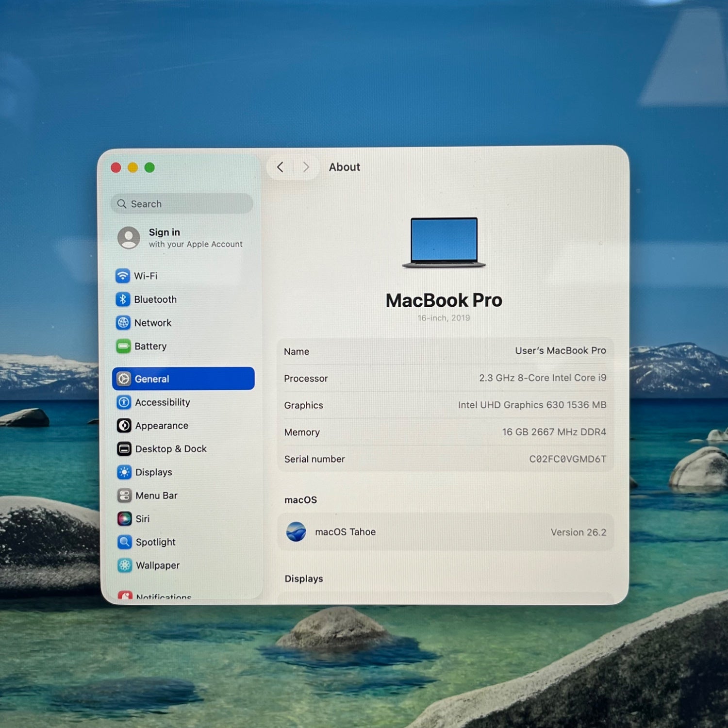Screen dimensions: 728x728
Task: Click the "macOS" section heading
Action: (300, 500)
